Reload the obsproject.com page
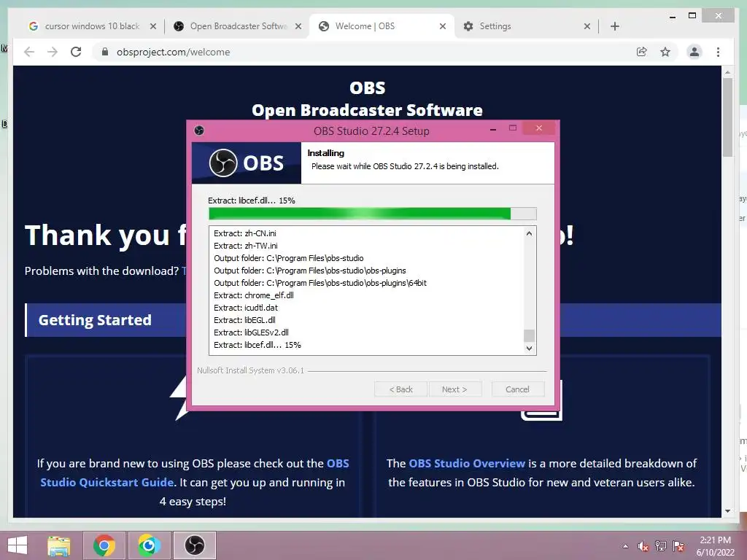Screen dimensions: 747x560 point(76,52)
